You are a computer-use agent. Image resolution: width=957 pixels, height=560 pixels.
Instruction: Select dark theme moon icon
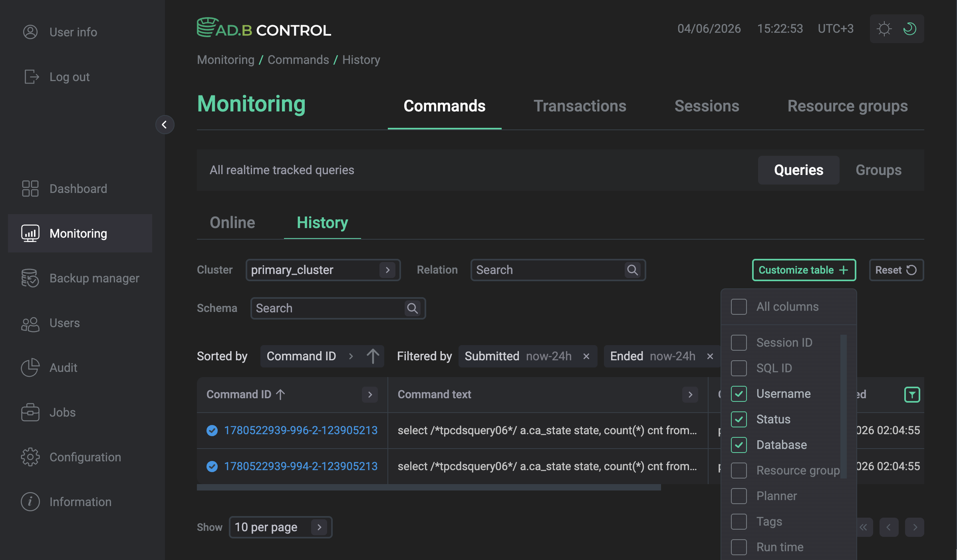(910, 29)
